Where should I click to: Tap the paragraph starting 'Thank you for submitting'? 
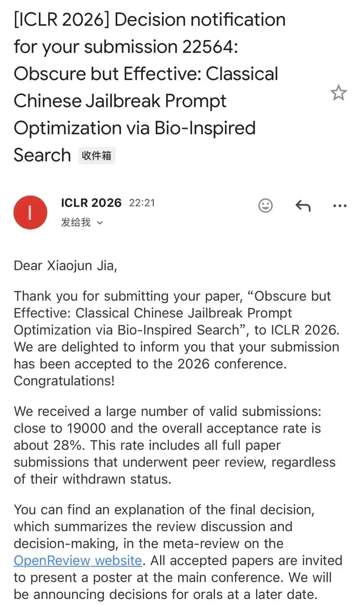[175, 330]
